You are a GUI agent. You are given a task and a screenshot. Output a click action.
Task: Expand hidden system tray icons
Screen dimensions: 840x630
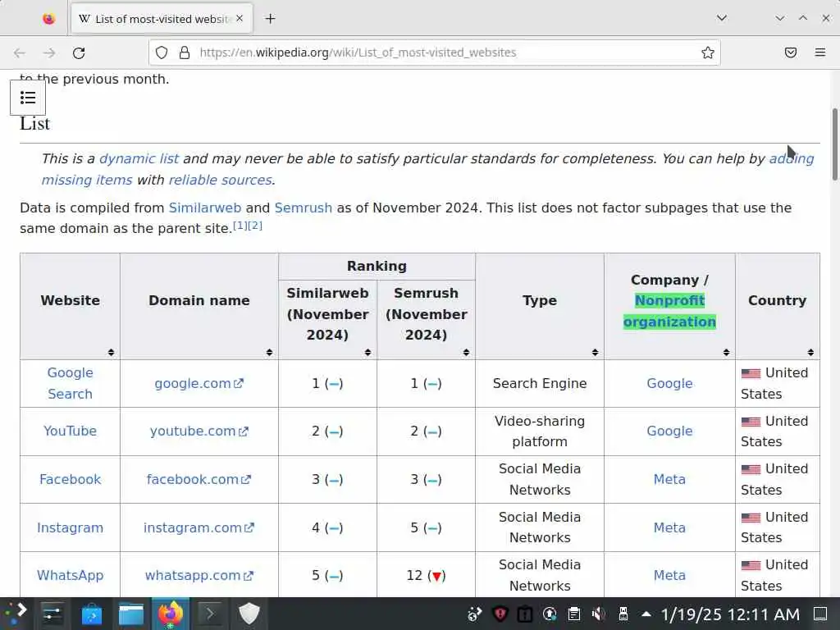coord(646,614)
